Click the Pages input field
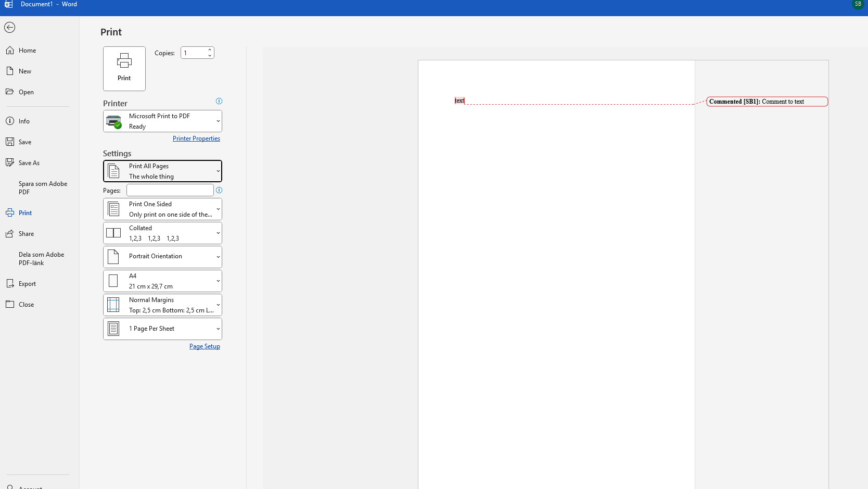 coord(170,190)
